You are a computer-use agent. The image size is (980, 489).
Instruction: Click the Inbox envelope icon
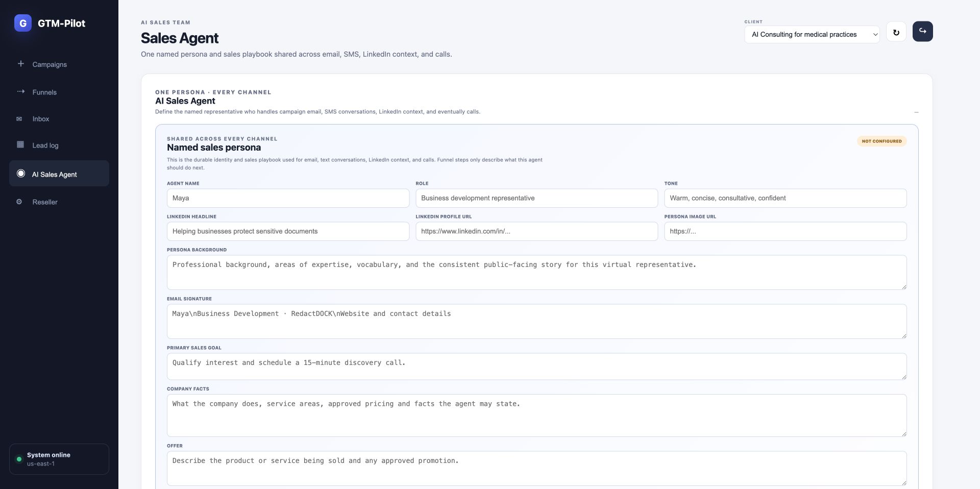(19, 119)
